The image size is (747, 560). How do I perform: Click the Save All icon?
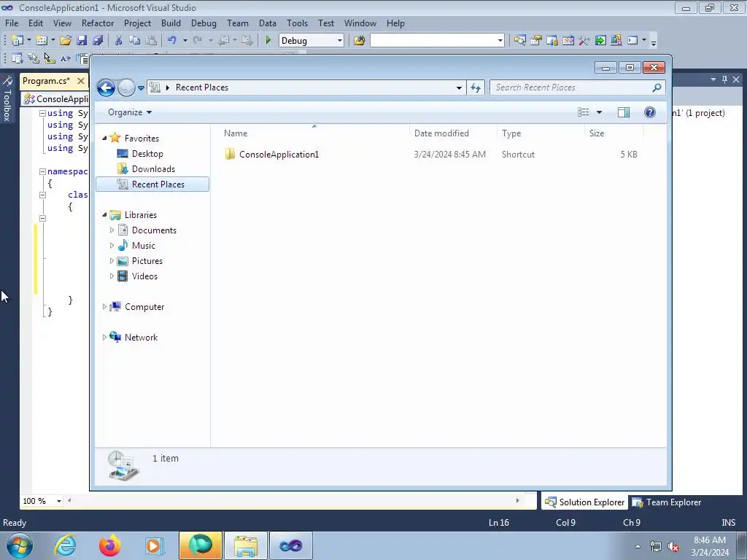tap(98, 41)
